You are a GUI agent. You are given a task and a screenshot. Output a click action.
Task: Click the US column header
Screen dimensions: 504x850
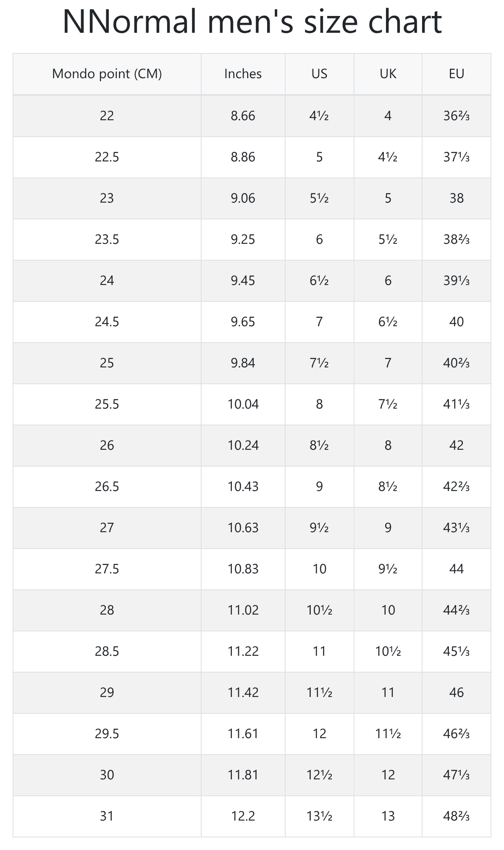319,74
